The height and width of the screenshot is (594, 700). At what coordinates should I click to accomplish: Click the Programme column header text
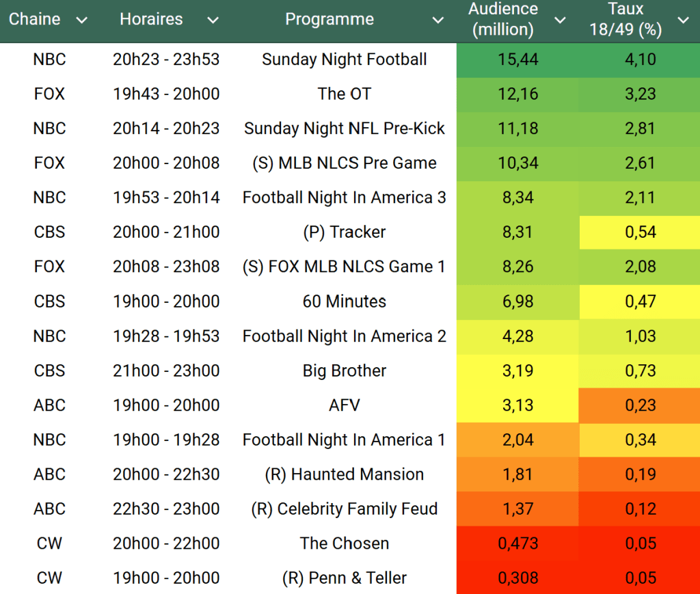click(329, 20)
